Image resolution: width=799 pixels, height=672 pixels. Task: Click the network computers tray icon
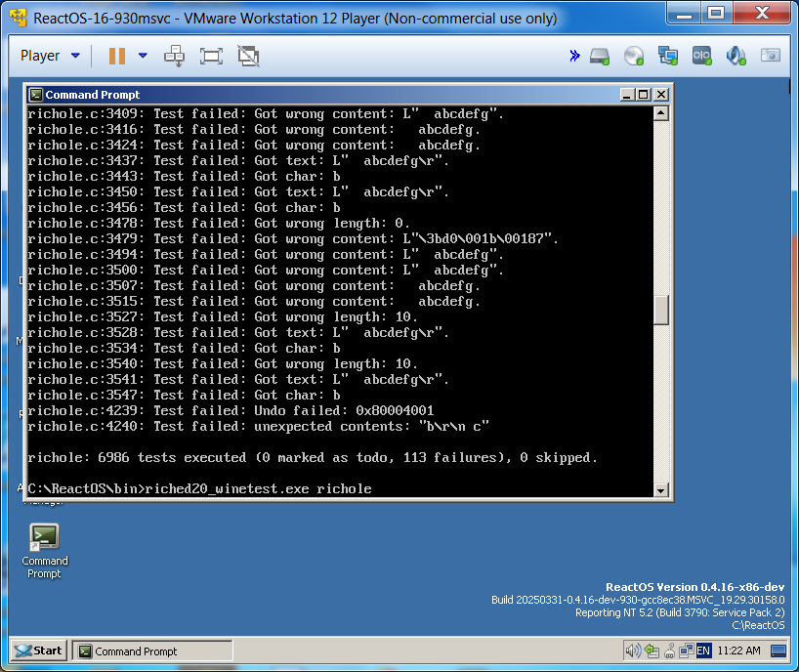pos(687,651)
